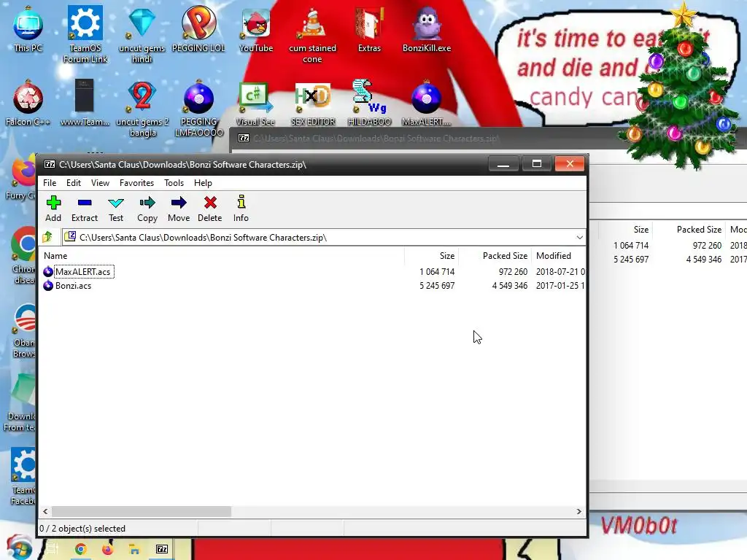
Task: Open the Tools menu
Action: tap(174, 183)
